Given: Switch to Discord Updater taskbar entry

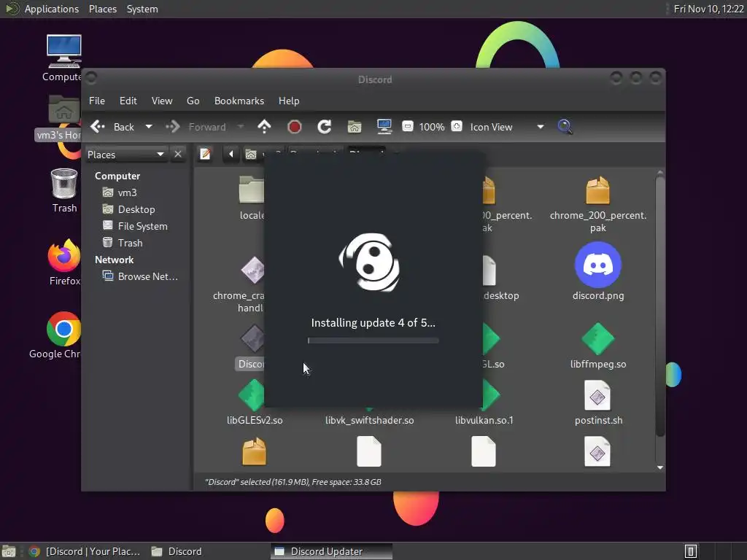Looking at the screenshot, I should click(x=332, y=551).
